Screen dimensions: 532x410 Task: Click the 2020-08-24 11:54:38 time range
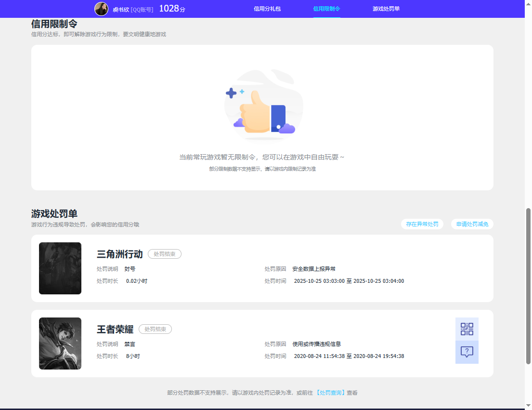[x=349, y=357]
